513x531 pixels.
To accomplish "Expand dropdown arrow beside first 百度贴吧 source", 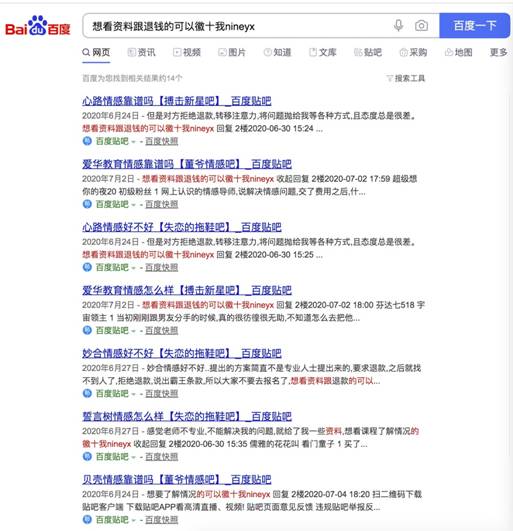I will [x=133, y=141].
